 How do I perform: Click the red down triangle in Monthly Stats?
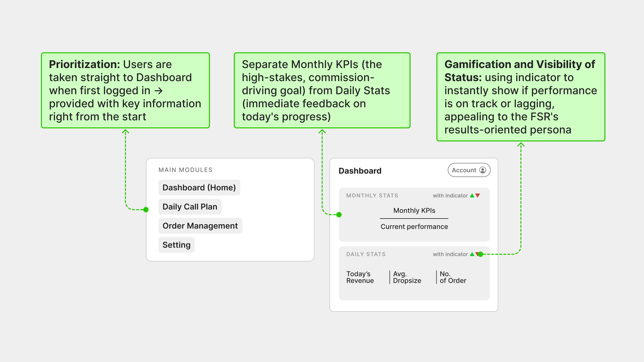478,196
